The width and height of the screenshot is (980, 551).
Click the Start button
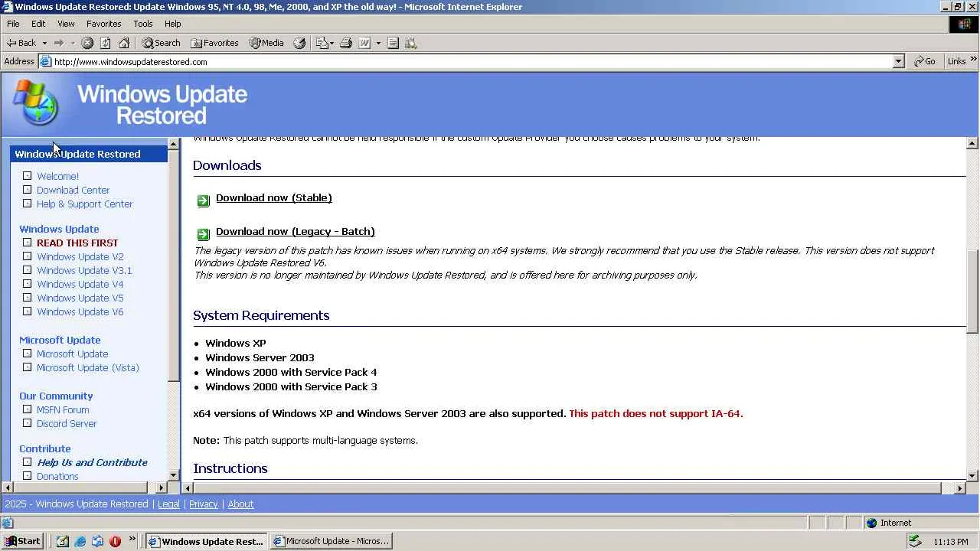(22, 541)
